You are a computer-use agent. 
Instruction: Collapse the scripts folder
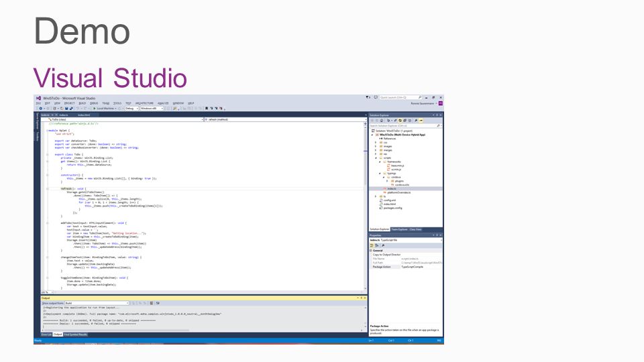tap(376, 158)
